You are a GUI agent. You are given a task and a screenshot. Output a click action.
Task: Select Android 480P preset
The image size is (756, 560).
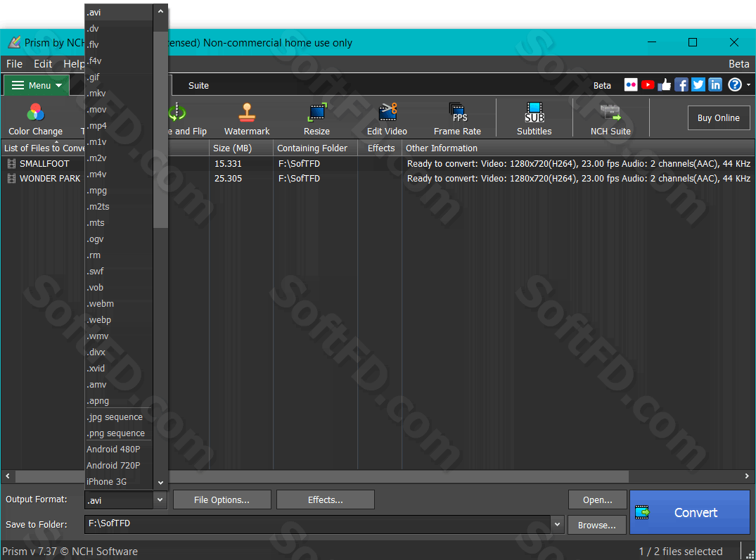pyautogui.click(x=119, y=449)
